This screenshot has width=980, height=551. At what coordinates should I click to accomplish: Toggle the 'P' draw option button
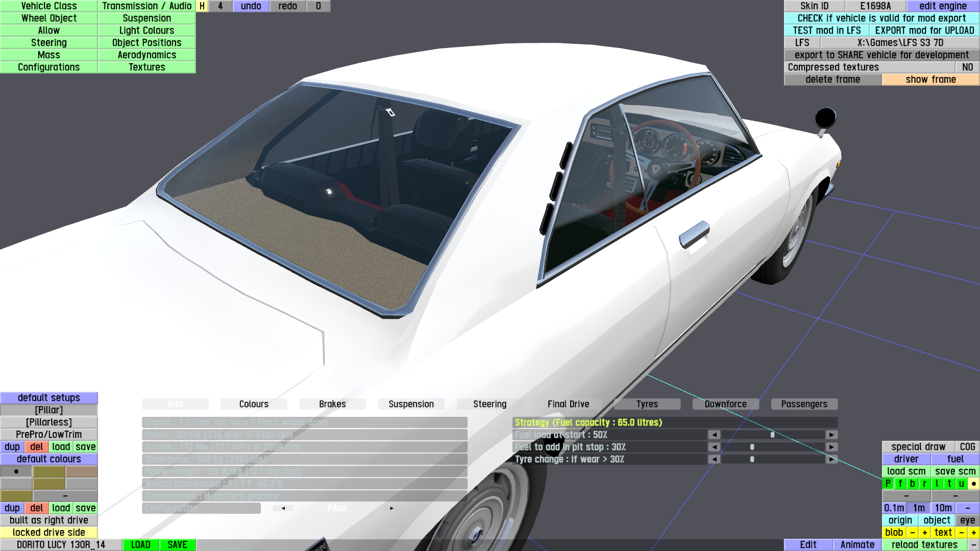pos(888,484)
